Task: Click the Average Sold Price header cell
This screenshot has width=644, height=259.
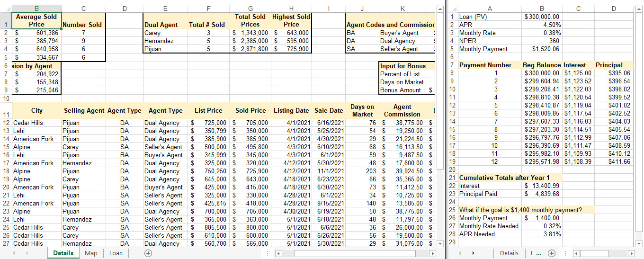Action: click(36, 20)
